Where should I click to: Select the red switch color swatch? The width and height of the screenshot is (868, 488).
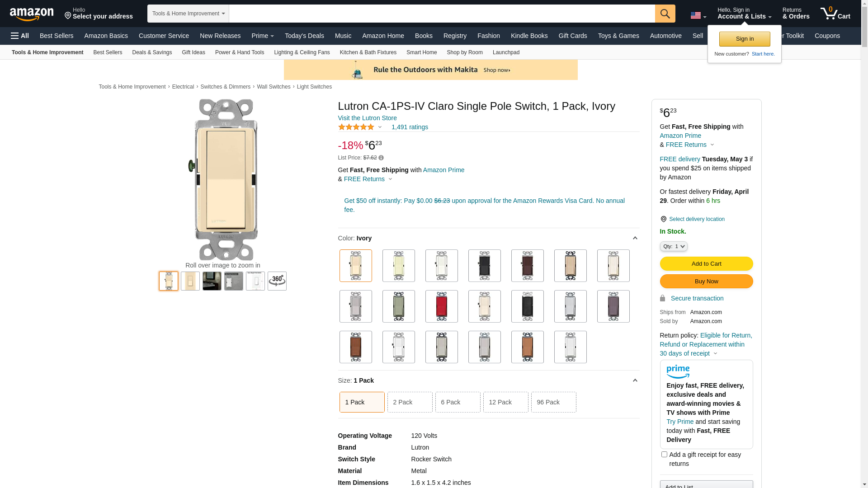tap(441, 306)
